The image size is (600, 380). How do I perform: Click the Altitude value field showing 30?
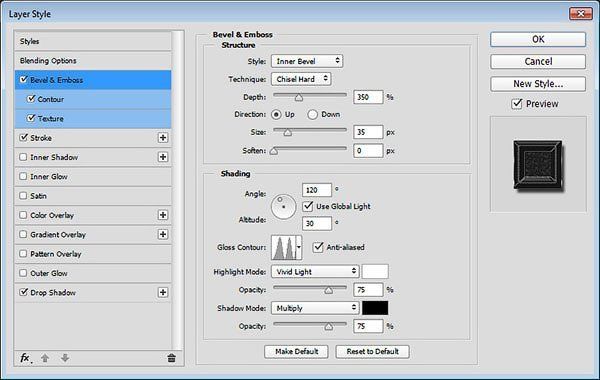(x=317, y=223)
